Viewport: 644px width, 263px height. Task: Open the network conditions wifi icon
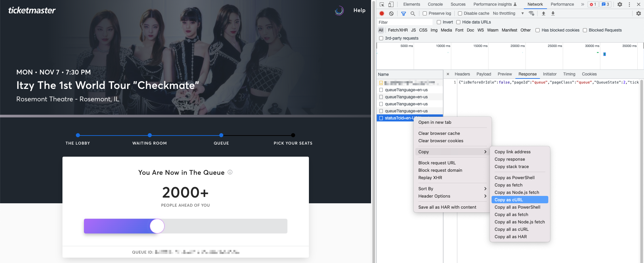click(x=532, y=13)
